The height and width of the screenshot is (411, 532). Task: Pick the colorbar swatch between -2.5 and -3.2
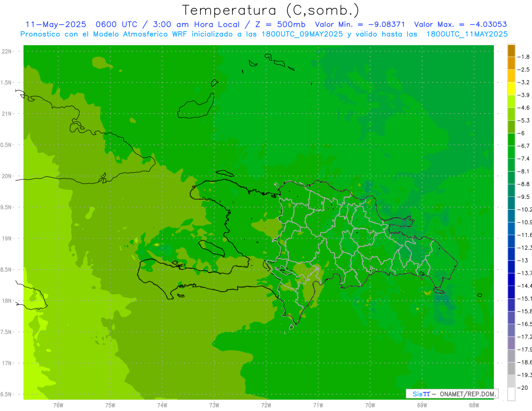tap(511, 76)
